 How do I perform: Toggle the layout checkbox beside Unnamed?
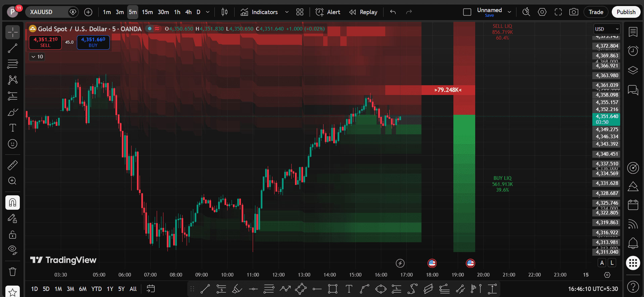pyautogui.click(x=467, y=12)
